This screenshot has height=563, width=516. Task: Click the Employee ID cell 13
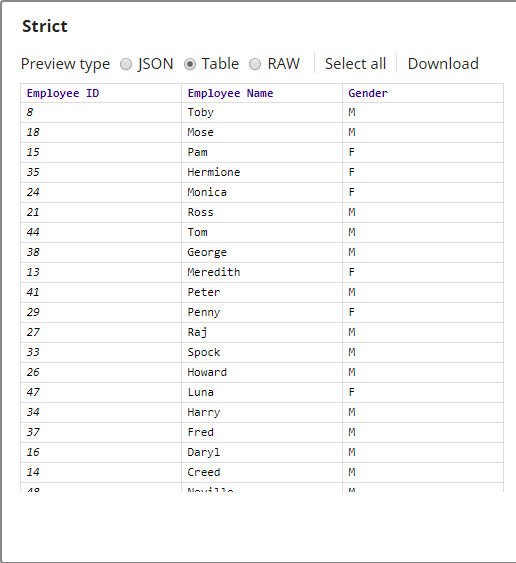tap(101, 273)
